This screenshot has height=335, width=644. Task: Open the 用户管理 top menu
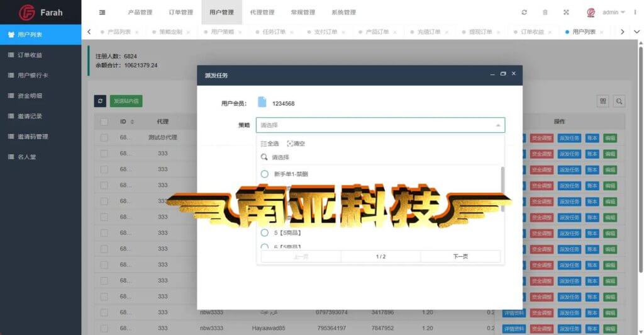[222, 13]
